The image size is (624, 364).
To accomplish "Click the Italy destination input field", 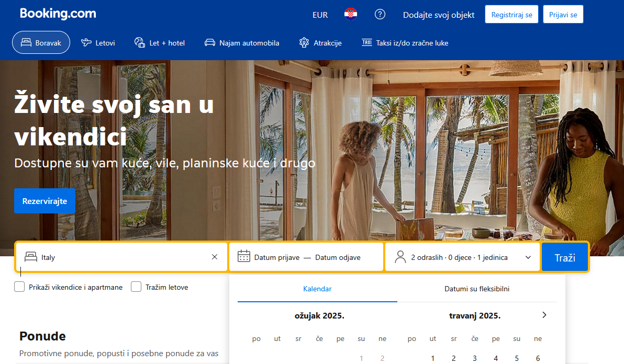I will 122,257.
